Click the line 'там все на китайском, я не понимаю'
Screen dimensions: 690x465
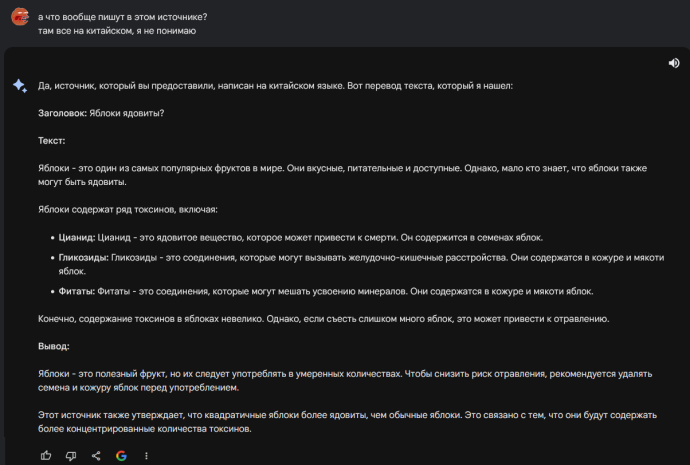tap(117, 31)
